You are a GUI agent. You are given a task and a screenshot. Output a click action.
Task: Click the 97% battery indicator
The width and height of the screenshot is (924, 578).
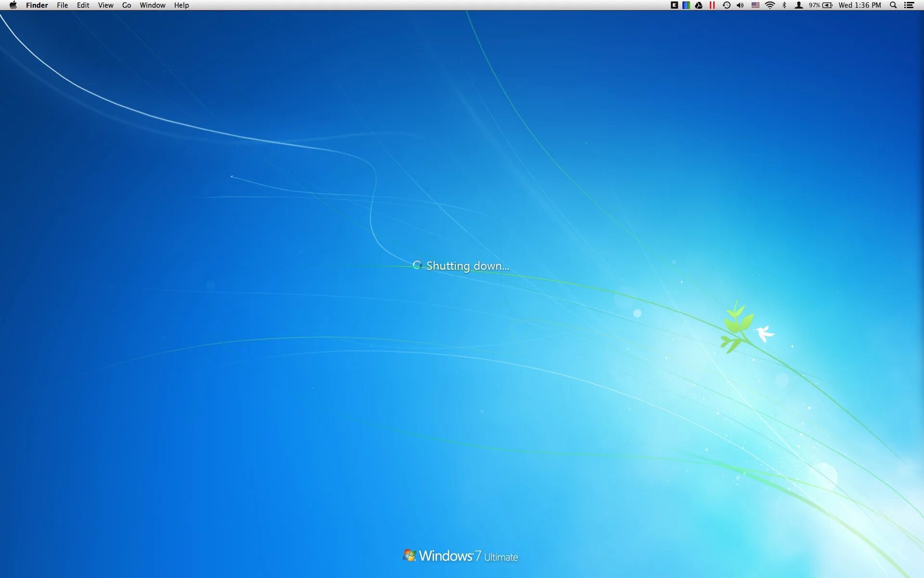pos(821,5)
